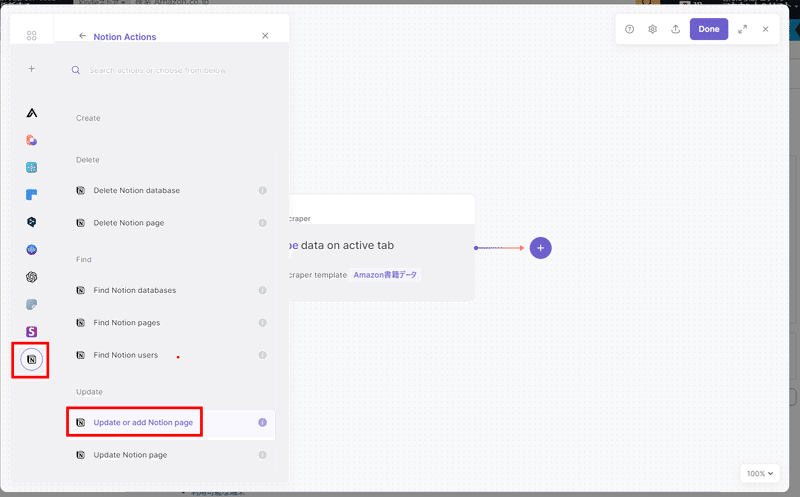Click the share upload icon
The height and width of the screenshot is (497, 800).
tap(676, 29)
